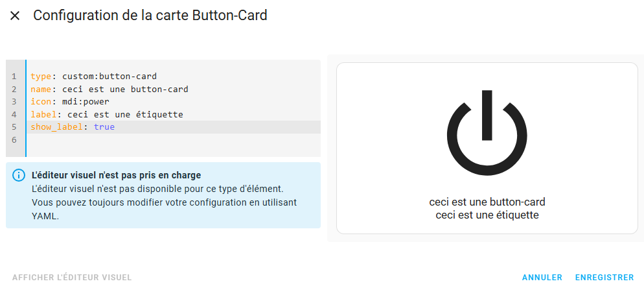
Task: Click the empty line 6 in the YAML editor
Action: point(172,140)
